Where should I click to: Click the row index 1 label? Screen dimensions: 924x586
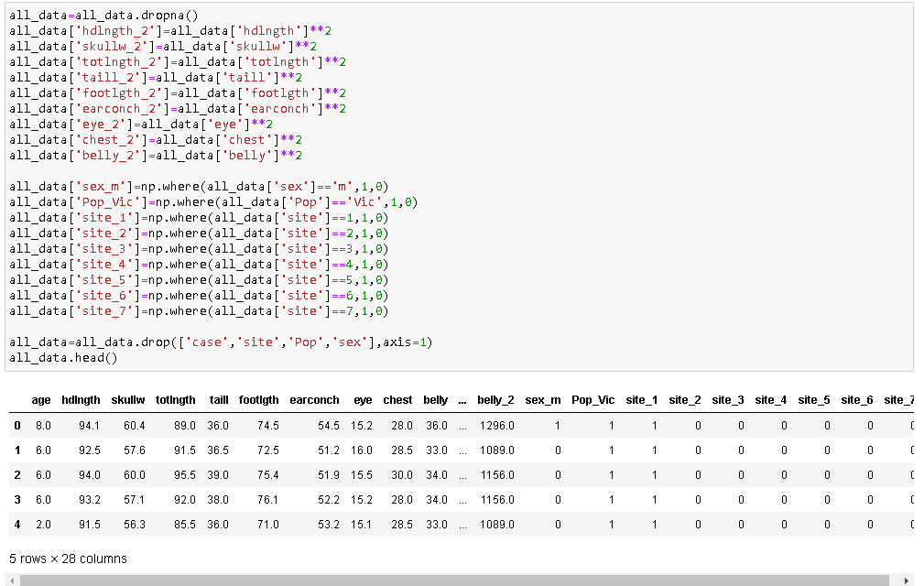tap(17, 450)
